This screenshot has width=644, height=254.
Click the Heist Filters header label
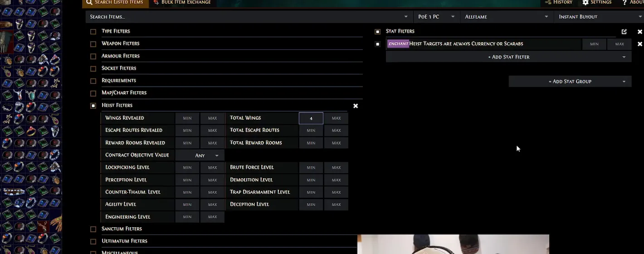(117, 105)
